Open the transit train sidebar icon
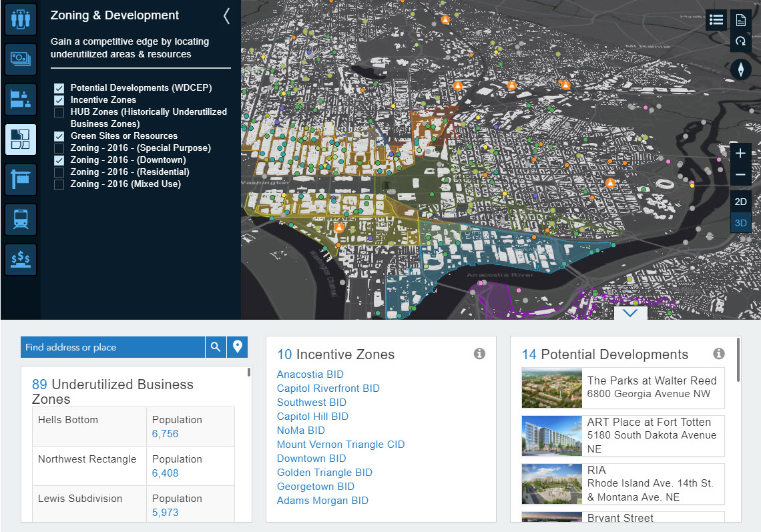The image size is (761, 532). [x=21, y=220]
